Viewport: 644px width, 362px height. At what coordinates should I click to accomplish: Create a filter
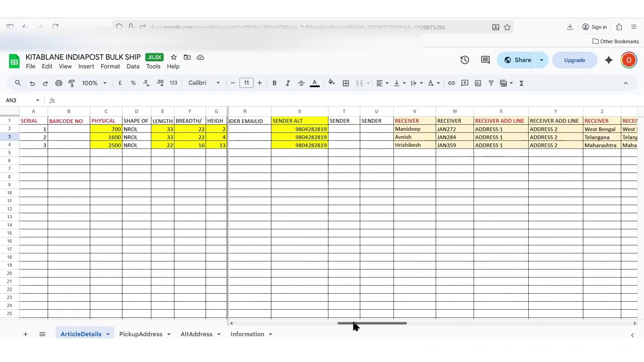pyautogui.click(x=491, y=83)
